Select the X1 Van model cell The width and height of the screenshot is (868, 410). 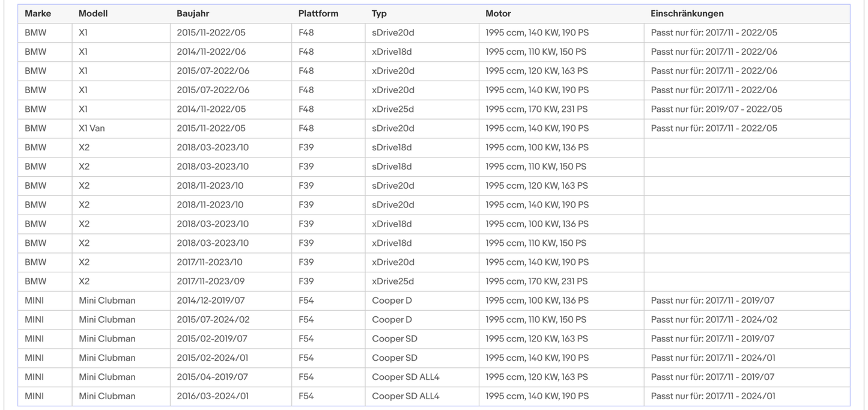92,128
